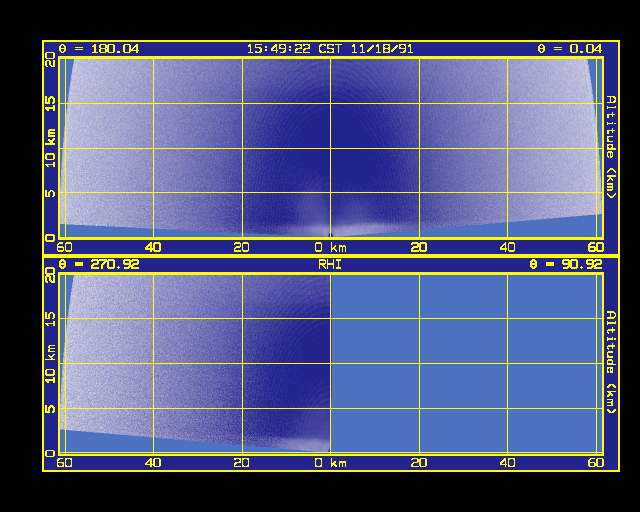Click the "10 km" altitude tick of the upper panel

click(50, 148)
